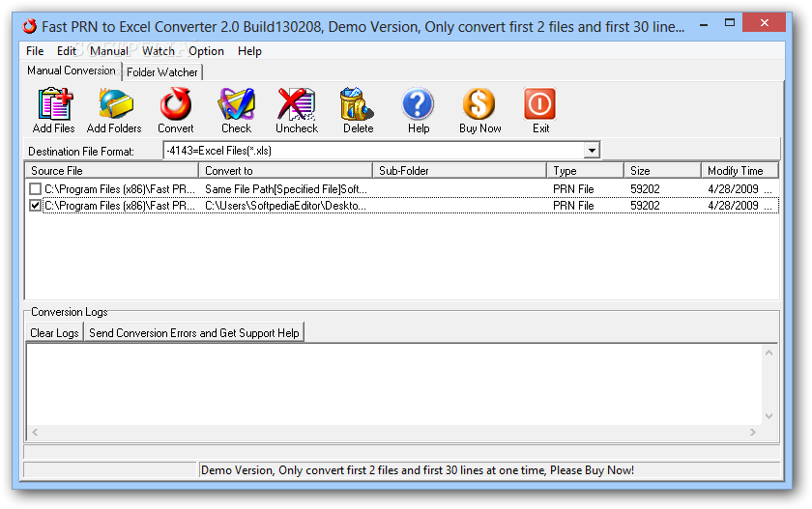
Task: Sort by the Convert to column header
Action: pos(285,171)
